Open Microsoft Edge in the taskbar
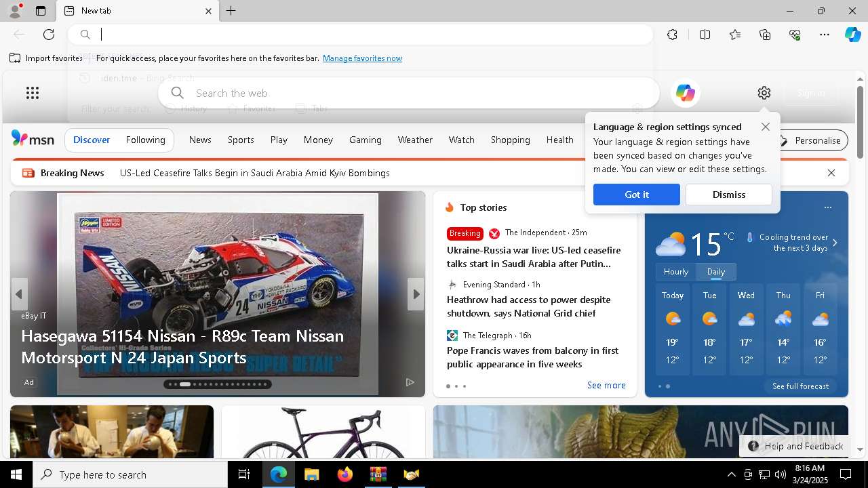Image resolution: width=868 pixels, height=488 pixels. tap(279, 474)
